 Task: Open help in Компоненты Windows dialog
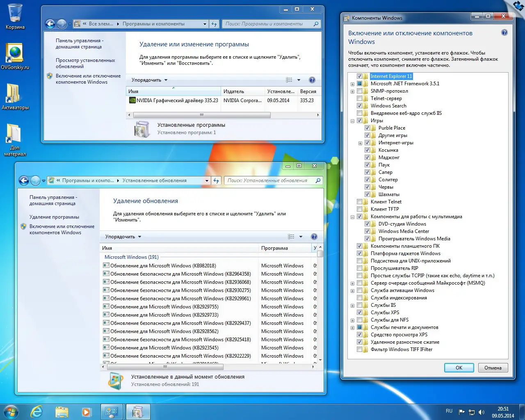pyautogui.click(x=504, y=33)
